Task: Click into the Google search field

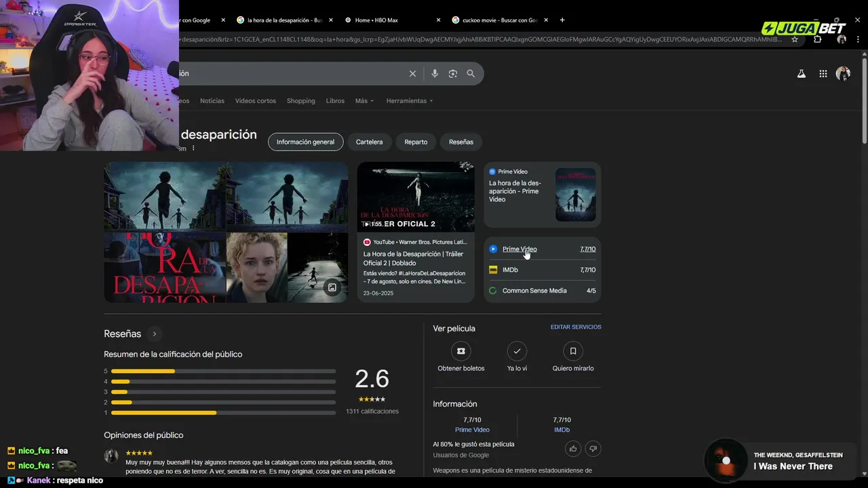Action: click(x=292, y=73)
